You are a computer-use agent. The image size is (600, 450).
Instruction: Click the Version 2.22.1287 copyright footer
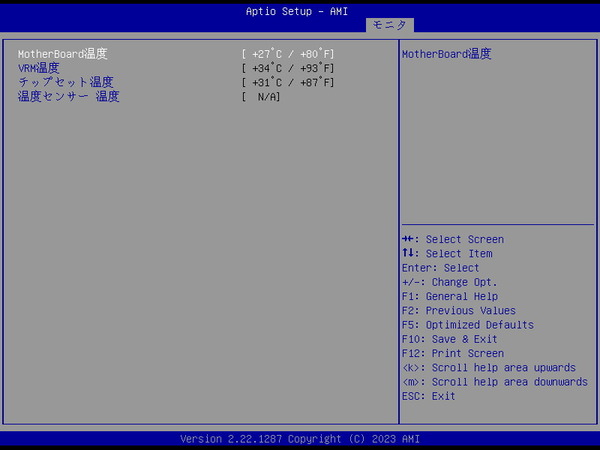tap(300, 439)
